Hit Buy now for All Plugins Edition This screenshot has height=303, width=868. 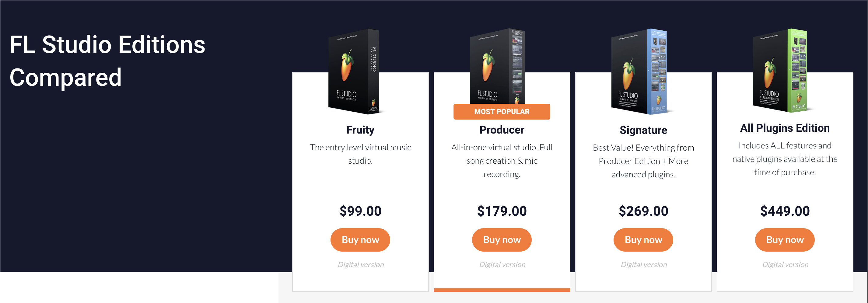784,240
